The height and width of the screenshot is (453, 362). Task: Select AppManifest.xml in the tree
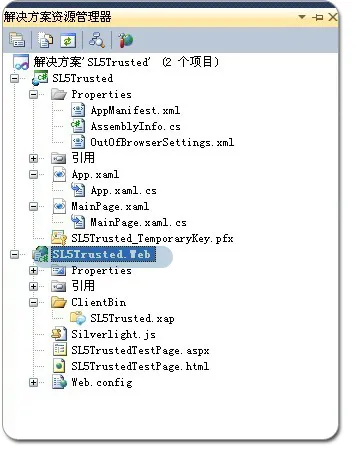point(135,110)
